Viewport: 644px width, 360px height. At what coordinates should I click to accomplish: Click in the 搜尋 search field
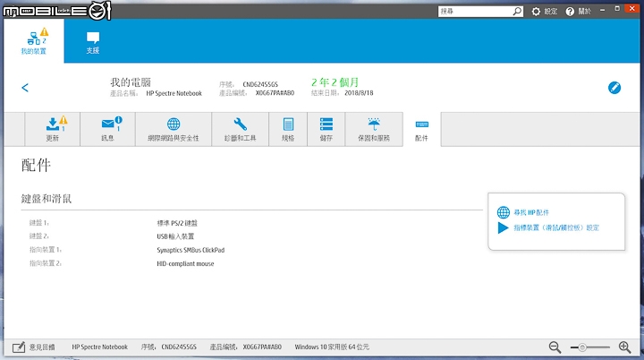(x=475, y=12)
